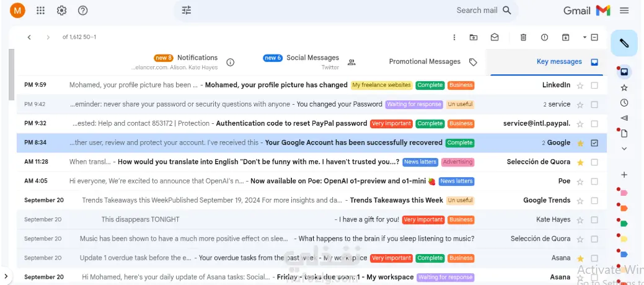
Task: Click purple 'Waiting for response' chip on password email
Action: (x=414, y=104)
